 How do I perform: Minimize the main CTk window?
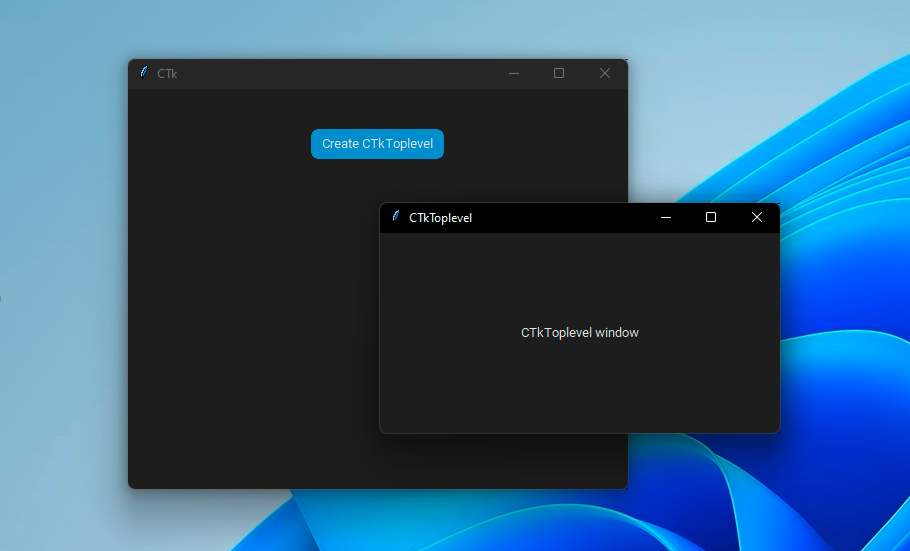pyautogui.click(x=514, y=74)
